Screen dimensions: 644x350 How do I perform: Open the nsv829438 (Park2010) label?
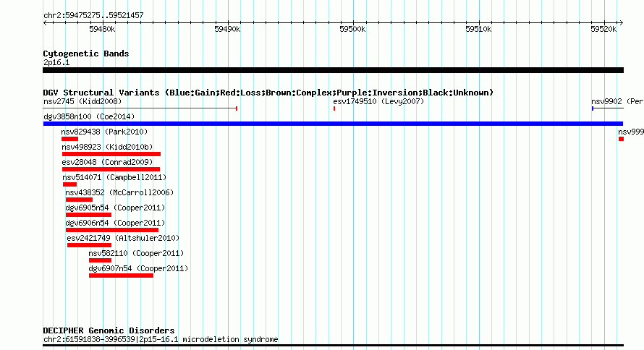(x=104, y=132)
